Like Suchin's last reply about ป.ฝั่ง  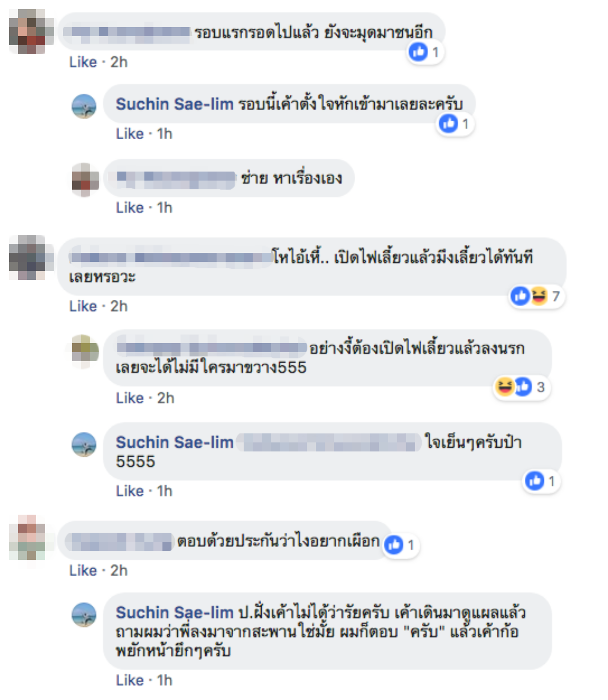pos(130,680)
